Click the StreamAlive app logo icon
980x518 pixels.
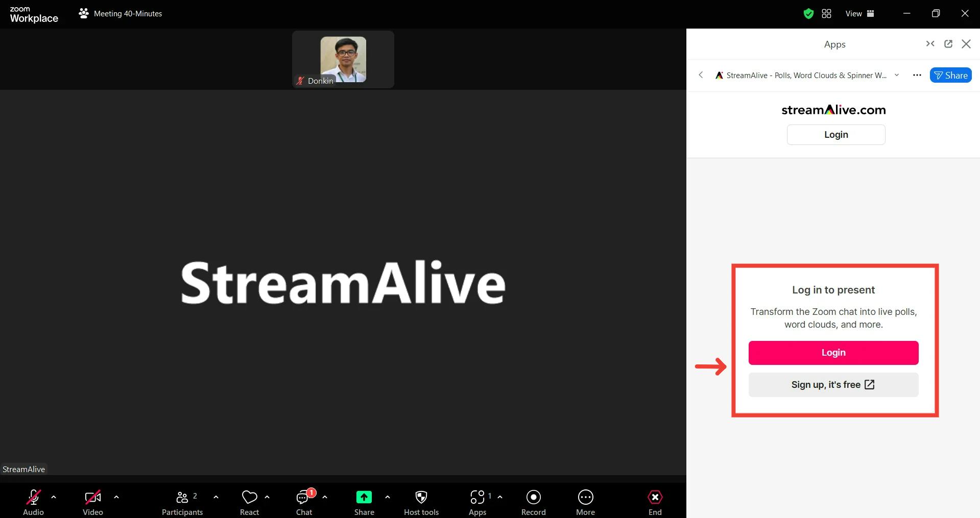719,76
